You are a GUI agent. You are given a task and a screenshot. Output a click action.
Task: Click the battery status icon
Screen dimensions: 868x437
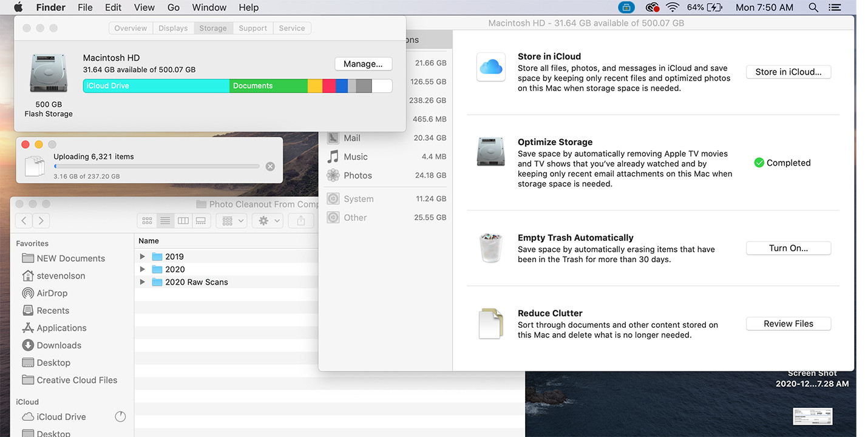pos(715,7)
